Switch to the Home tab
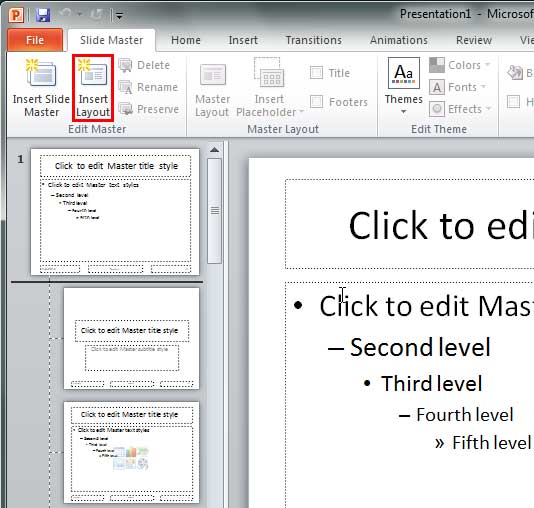 pyautogui.click(x=186, y=40)
